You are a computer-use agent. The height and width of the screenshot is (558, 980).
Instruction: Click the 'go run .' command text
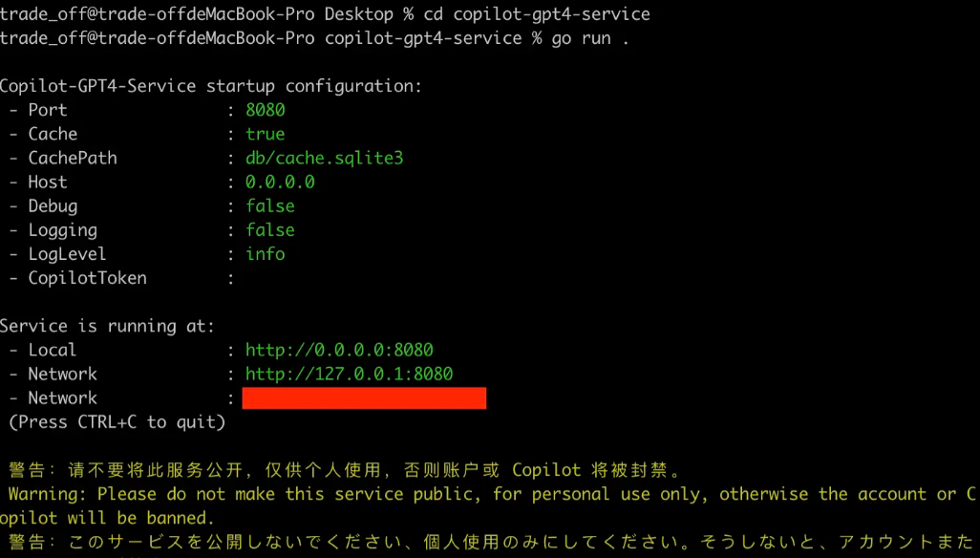(590, 38)
